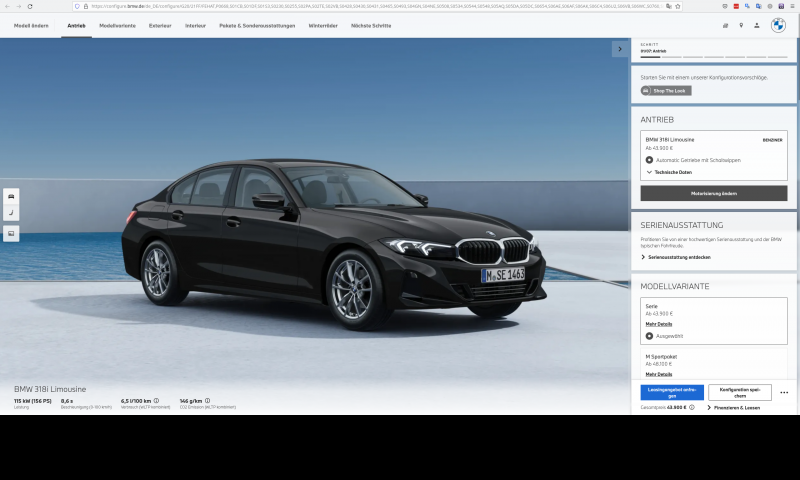Click Leasingangebot anfragen button

[672, 392]
